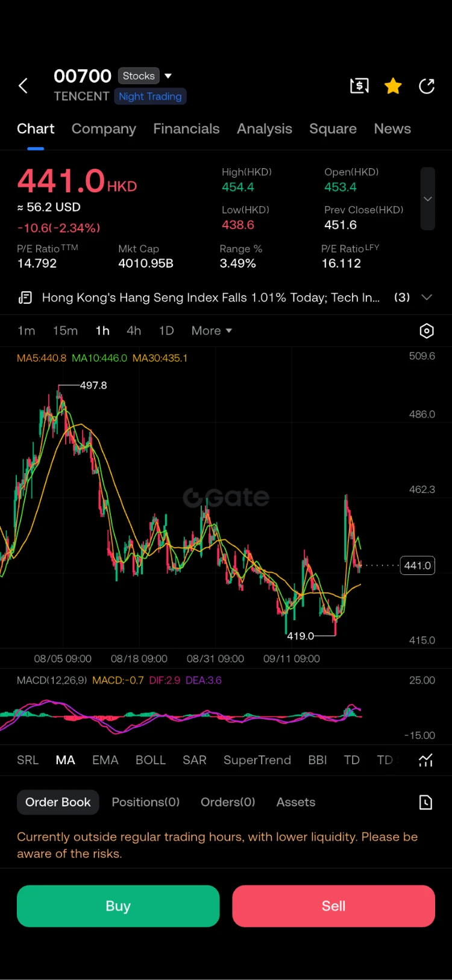Select the Order Book tab

coord(58,802)
